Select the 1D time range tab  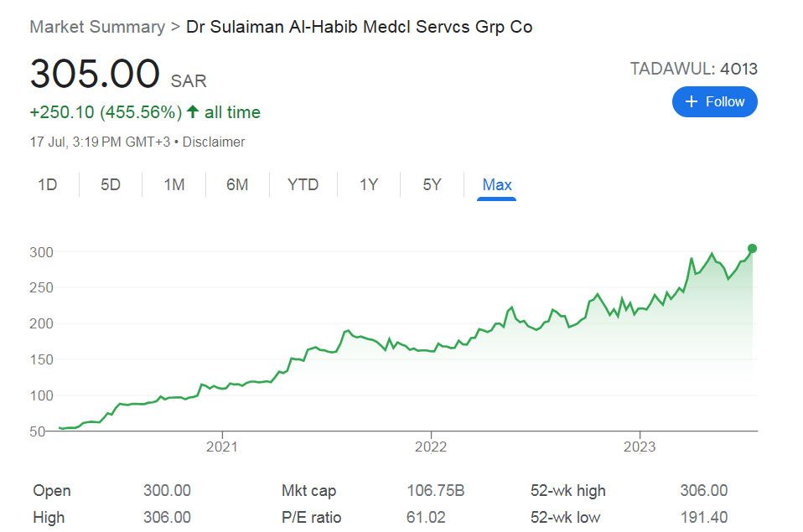click(47, 184)
